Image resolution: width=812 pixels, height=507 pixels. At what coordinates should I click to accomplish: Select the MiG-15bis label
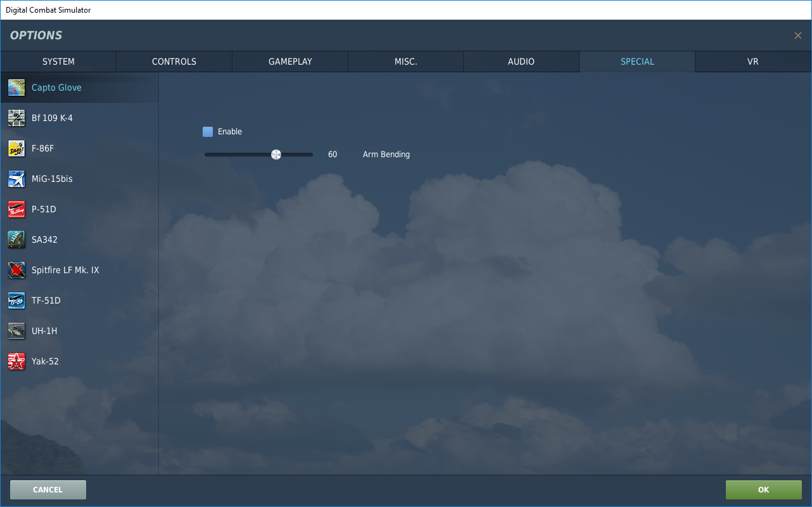point(52,179)
